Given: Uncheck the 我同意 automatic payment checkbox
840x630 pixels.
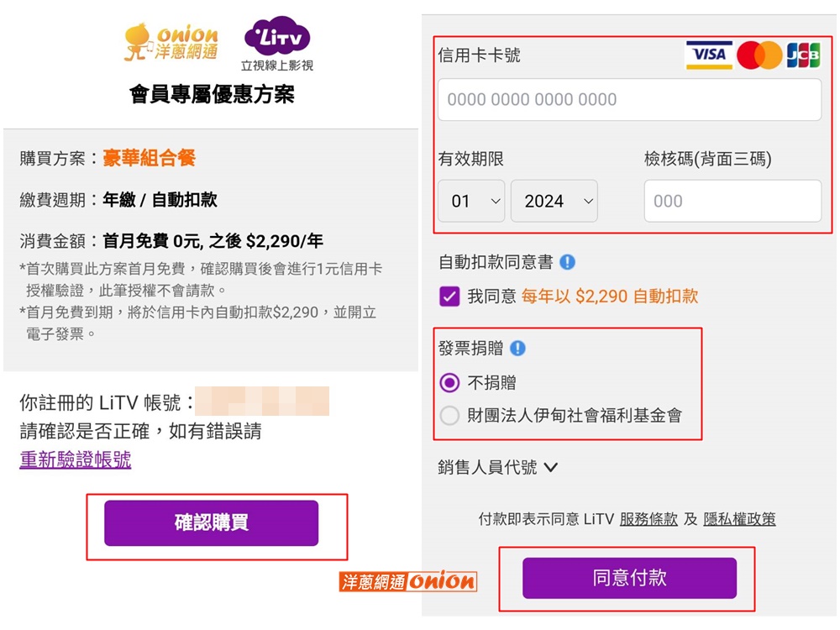Looking at the screenshot, I should [x=449, y=296].
